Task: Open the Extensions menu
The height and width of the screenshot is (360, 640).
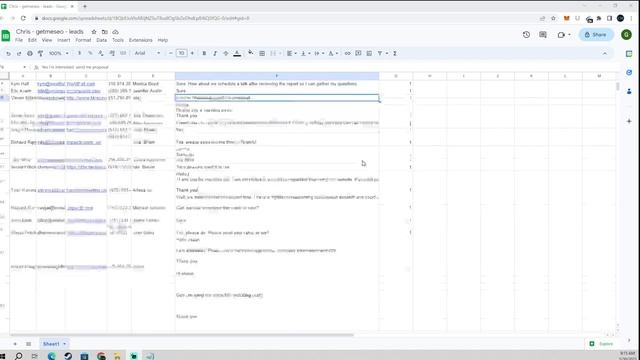Action: click(140, 40)
